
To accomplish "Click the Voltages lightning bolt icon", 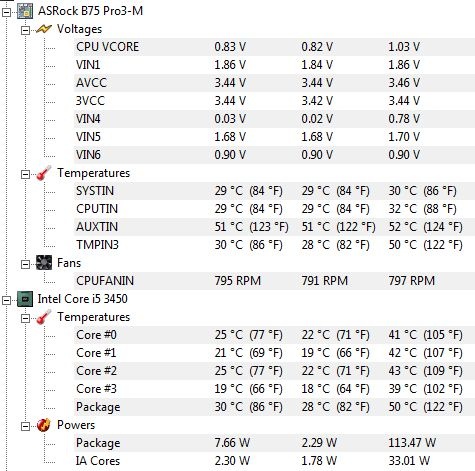I will coord(44,29).
